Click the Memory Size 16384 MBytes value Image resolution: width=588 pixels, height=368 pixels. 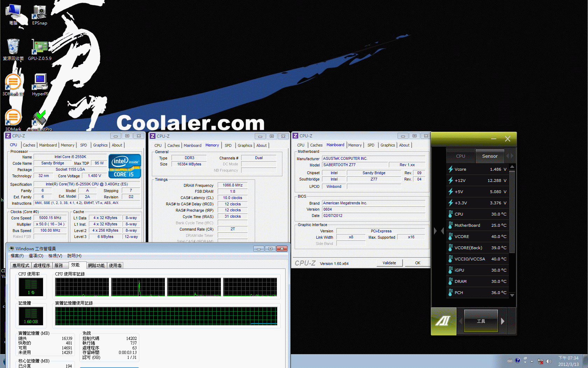pyautogui.click(x=189, y=164)
